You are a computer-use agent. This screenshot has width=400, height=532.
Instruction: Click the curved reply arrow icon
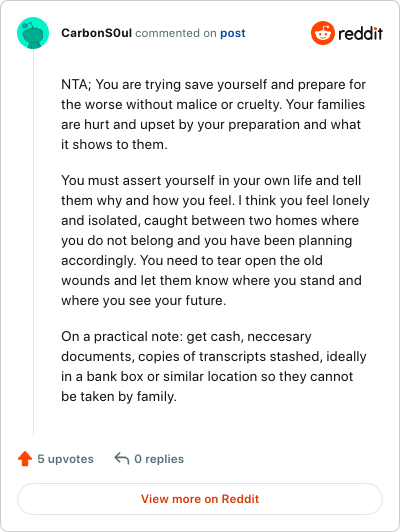point(122,458)
